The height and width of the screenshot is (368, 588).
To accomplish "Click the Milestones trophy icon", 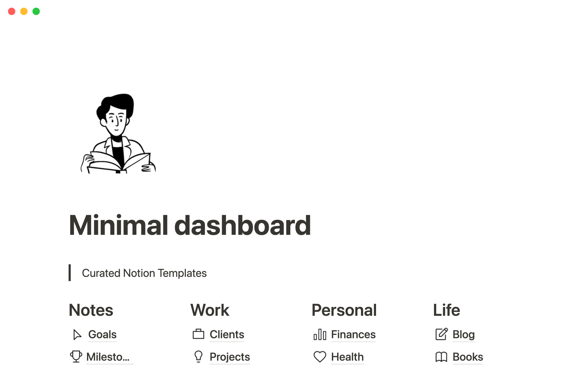I will coord(76,357).
